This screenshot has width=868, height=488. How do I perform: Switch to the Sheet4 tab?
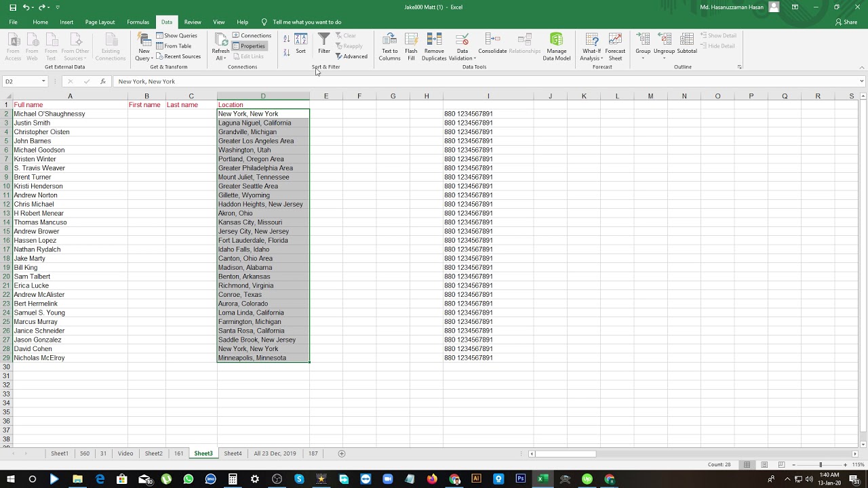click(x=233, y=453)
